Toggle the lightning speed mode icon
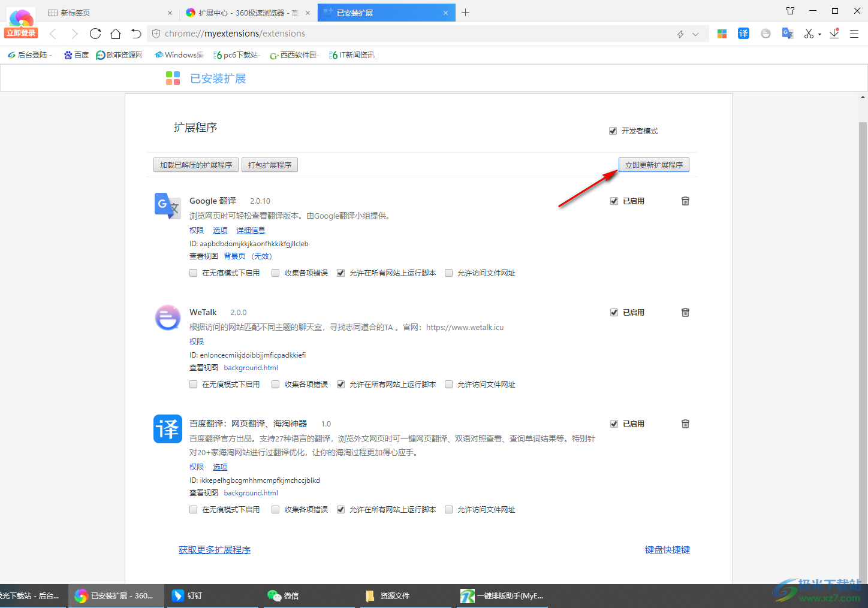The image size is (868, 608). (x=680, y=34)
